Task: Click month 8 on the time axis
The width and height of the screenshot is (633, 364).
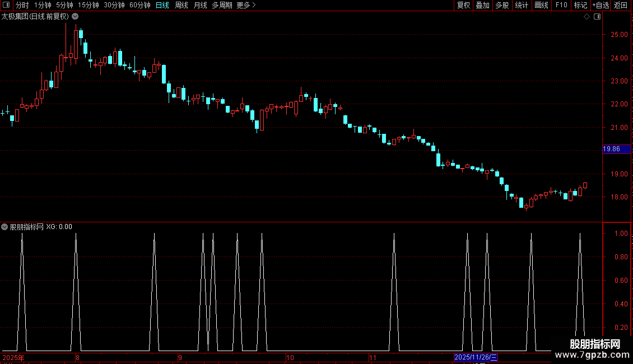Action: [x=77, y=357]
